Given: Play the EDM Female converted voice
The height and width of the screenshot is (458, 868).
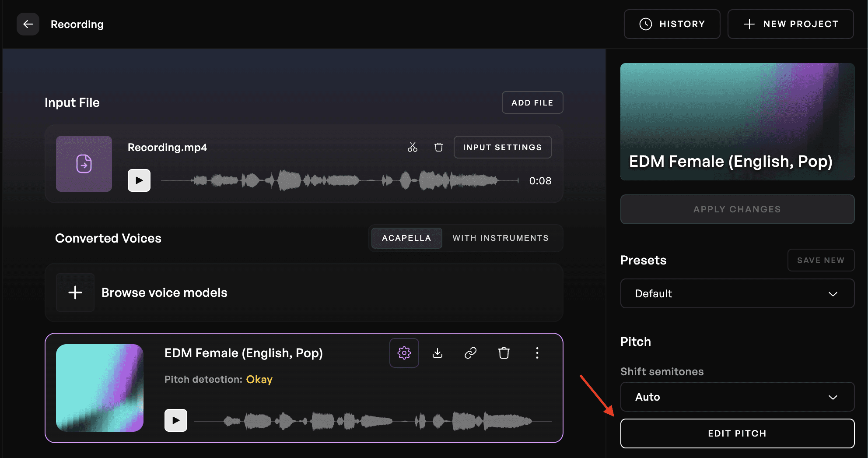Looking at the screenshot, I should tap(176, 420).
